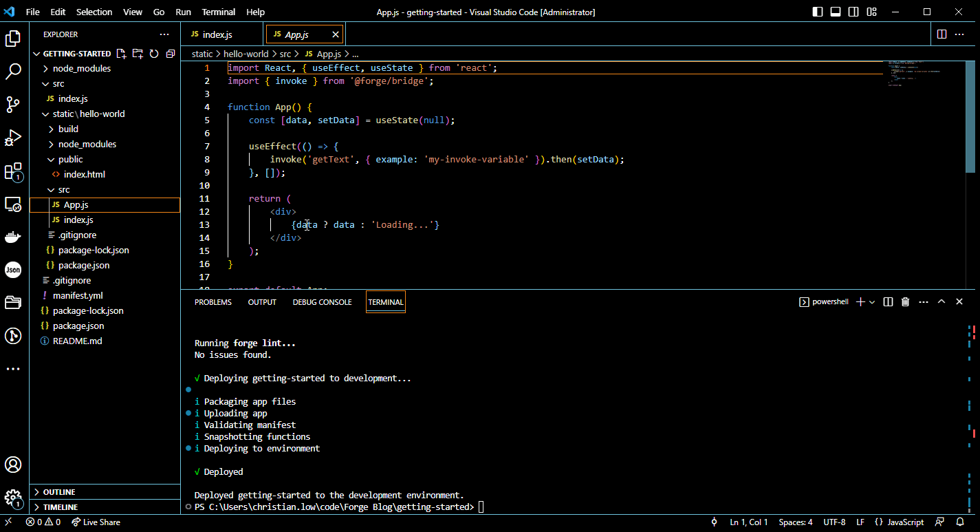Toggle secondary side bar visibility

853,12
